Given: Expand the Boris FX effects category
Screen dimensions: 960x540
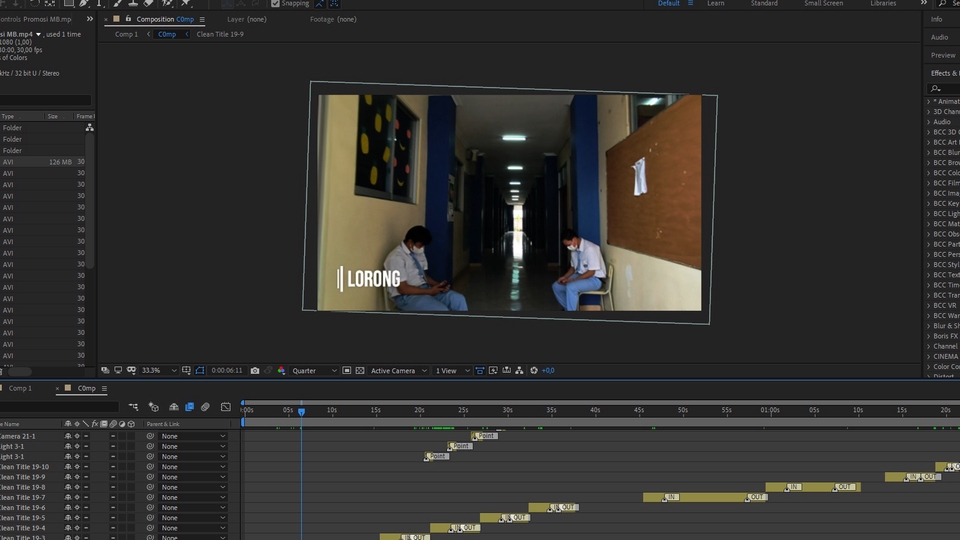Looking at the screenshot, I should 929,336.
